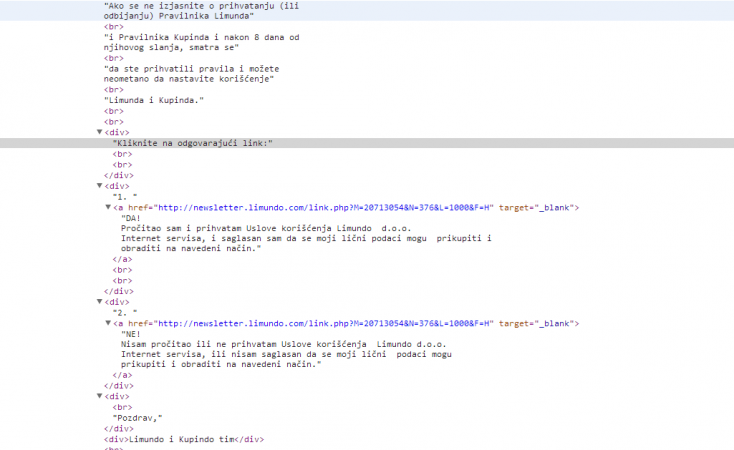Select the text node "da ste prihvatili pravila i možete"
The width and height of the screenshot is (734, 450).
(x=191, y=74)
